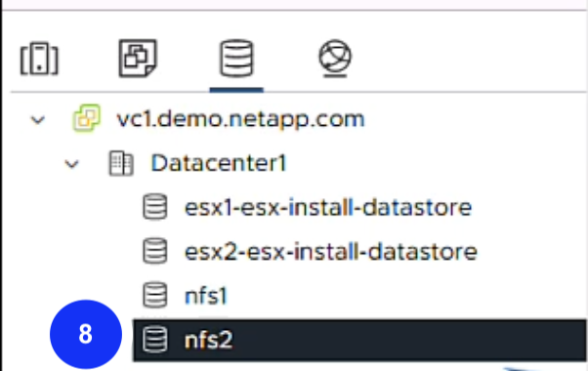
Task: Click the Datacenter1 building icon
Action: point(121,163)
